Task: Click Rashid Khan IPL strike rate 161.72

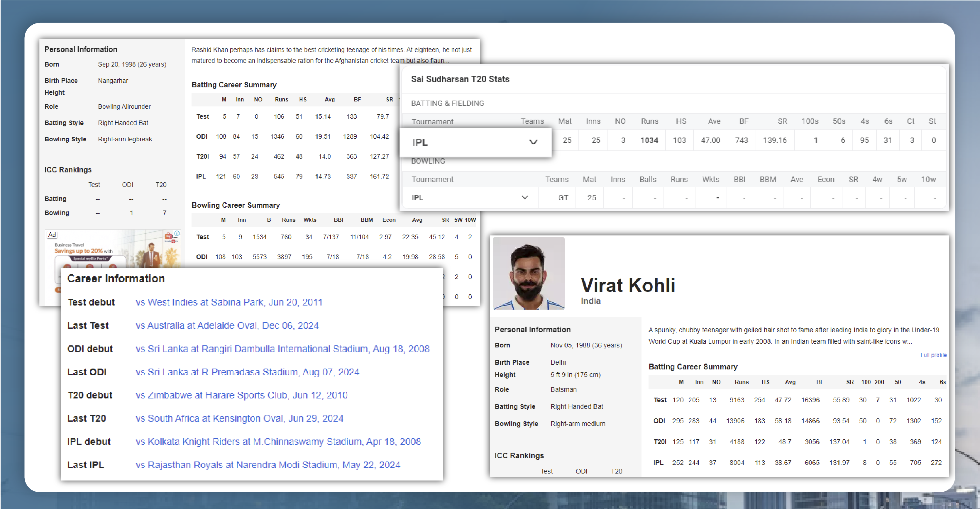Action: coord(379,177)
